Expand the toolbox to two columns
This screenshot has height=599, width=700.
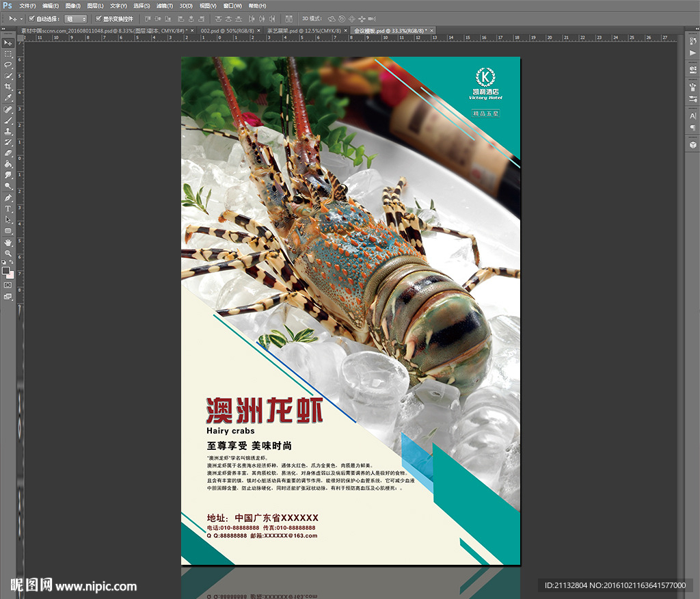click(3, 29)
